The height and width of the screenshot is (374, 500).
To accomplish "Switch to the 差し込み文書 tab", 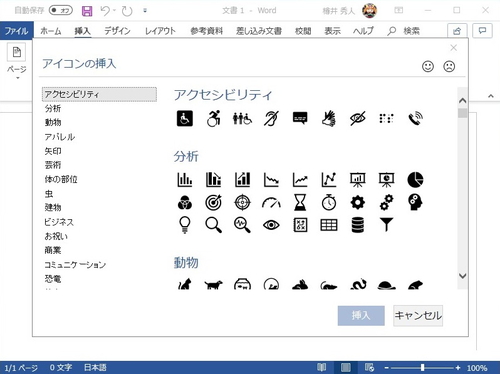I will pos(259,31).
